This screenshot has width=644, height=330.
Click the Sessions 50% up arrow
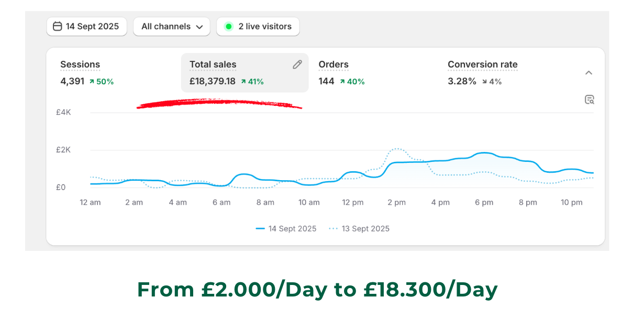point(92,82)
